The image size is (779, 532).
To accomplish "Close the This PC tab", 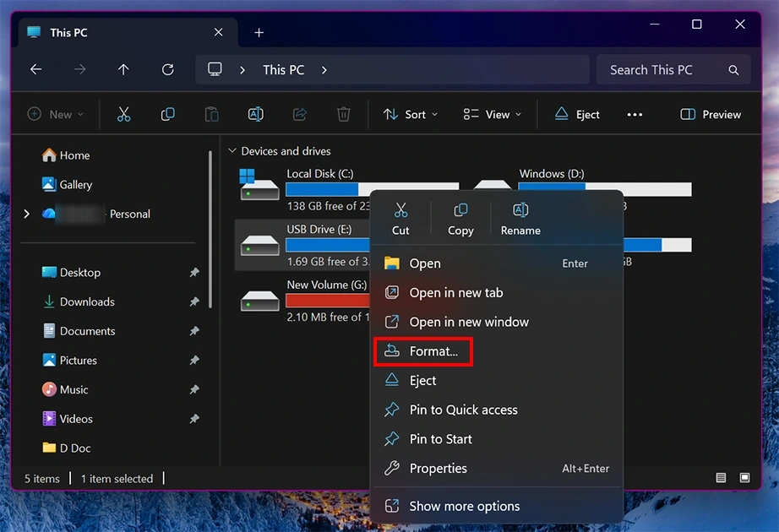I will (218, 32).
